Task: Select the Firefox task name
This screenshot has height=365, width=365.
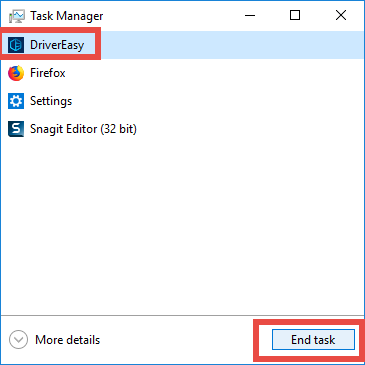Action: (48, 73)
